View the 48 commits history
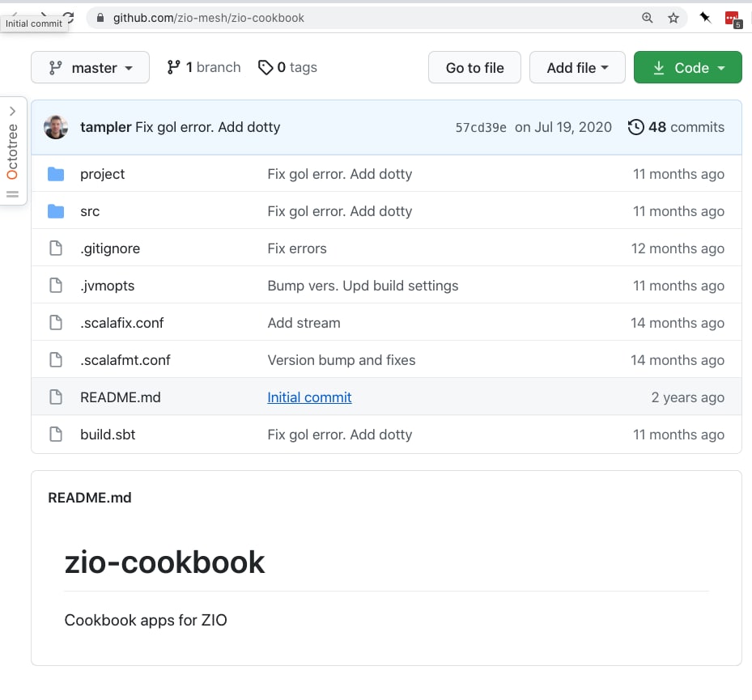The height and width of the screenshot is (700, 752). [x=676, y=127]
